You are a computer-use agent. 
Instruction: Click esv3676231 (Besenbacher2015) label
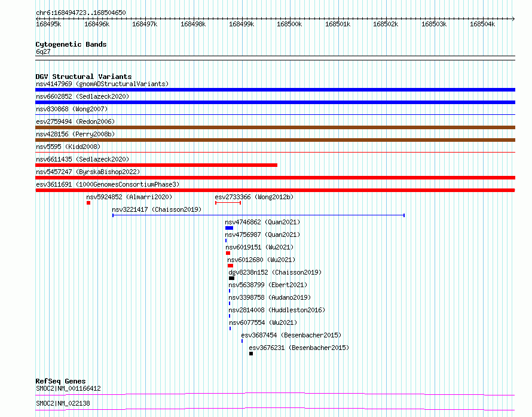299,348
